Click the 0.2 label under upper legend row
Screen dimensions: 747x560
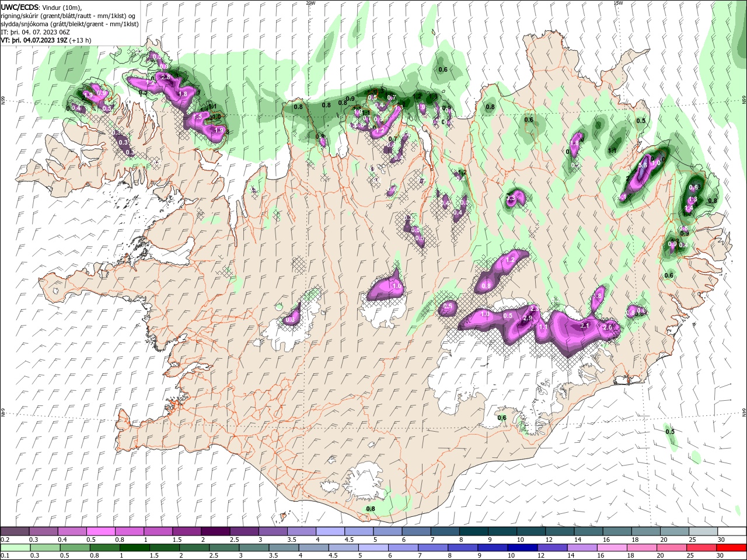point(5,540)
